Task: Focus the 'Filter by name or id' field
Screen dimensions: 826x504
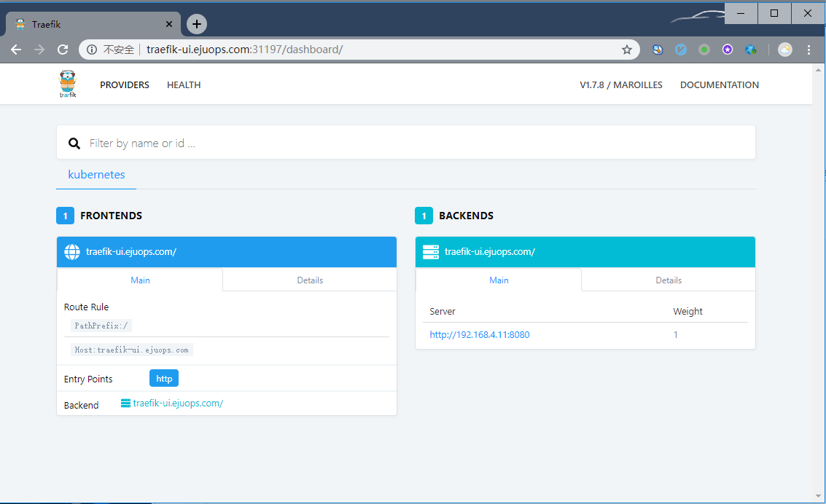Action: 405,143
